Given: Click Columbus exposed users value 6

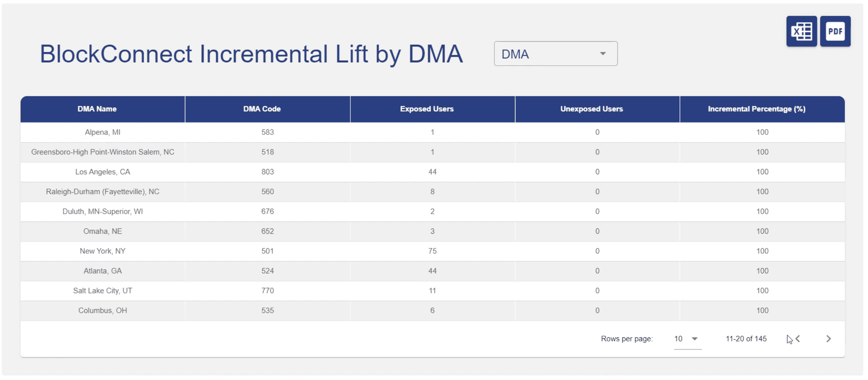Looking at the screenshot, I should coord(433,311).
